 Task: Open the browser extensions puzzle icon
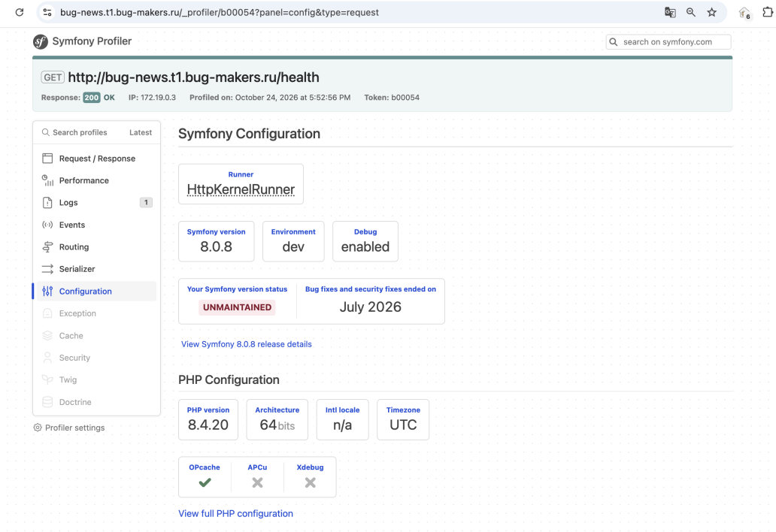pyautogui.click(x=768, y=12)
